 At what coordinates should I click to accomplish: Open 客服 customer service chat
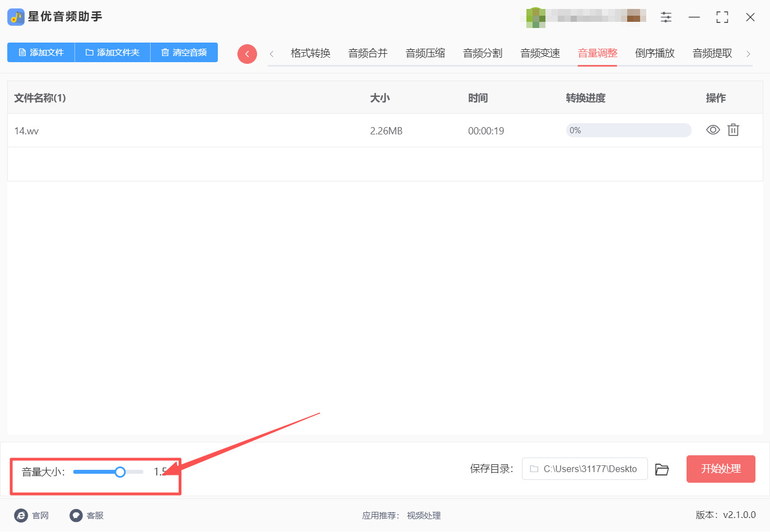[87, 515]
